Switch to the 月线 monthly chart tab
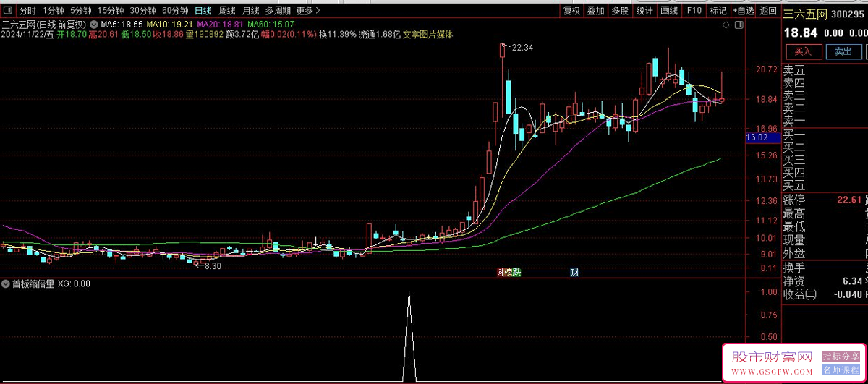Image resolution: width=868 pixels, height=384 pixels. pyautogui.click(x=250, y=11)
